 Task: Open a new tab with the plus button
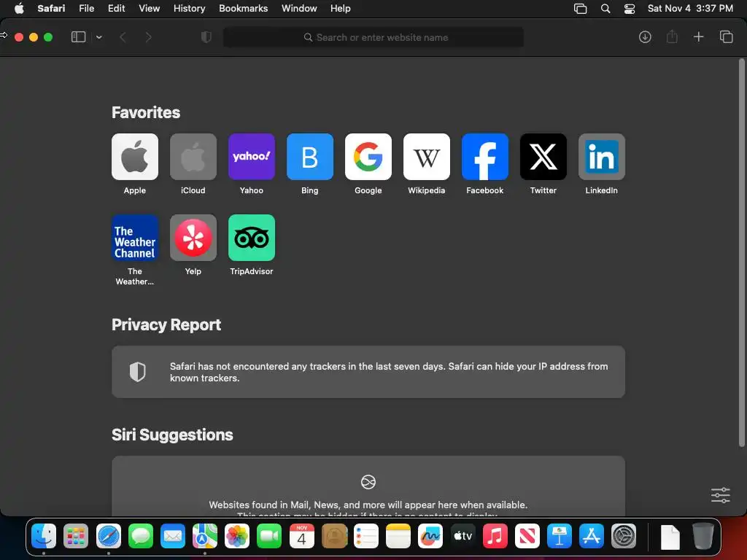coord(698,36)
